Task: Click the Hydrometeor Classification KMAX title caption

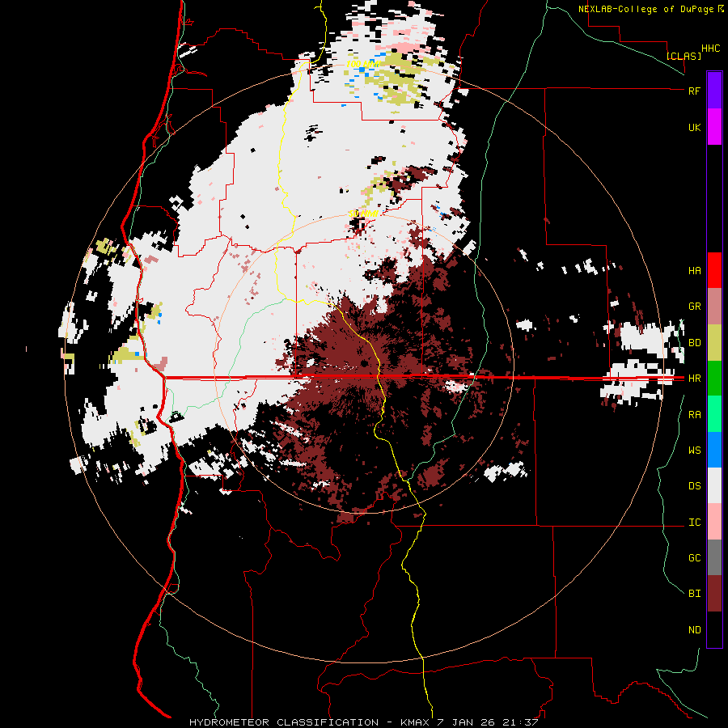Action: [x=363, y=722]
